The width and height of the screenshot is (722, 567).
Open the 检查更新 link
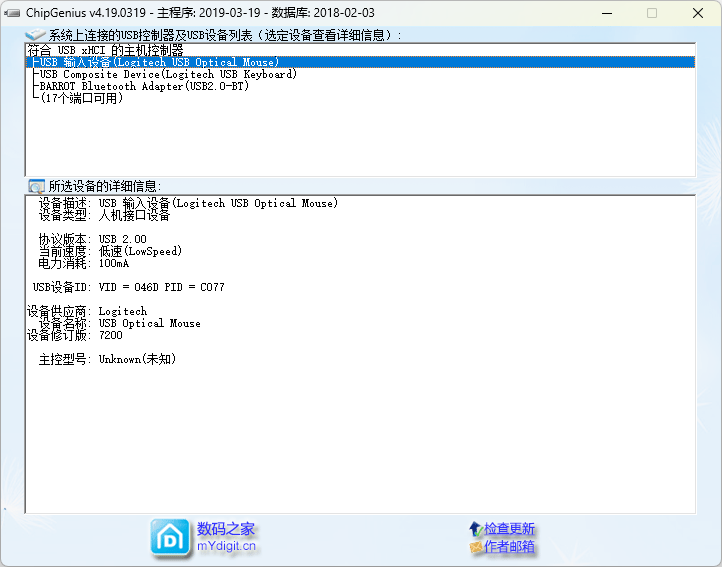[509, 529]
